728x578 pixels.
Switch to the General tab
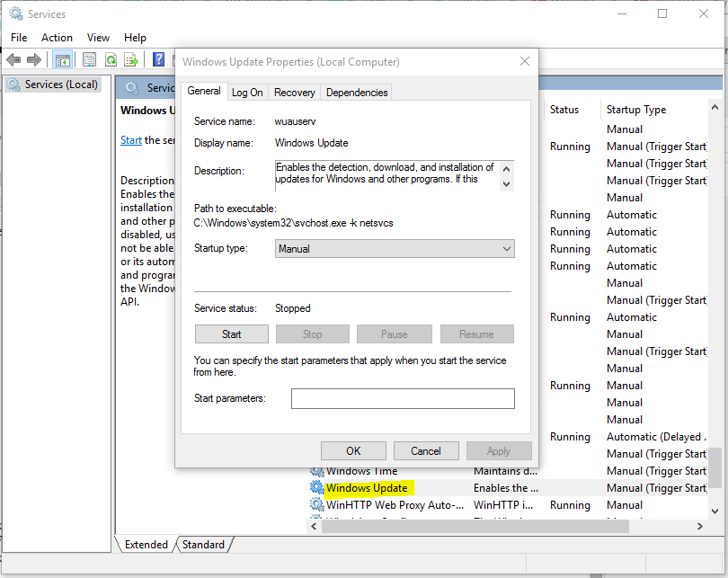click(x=204, y=91)
